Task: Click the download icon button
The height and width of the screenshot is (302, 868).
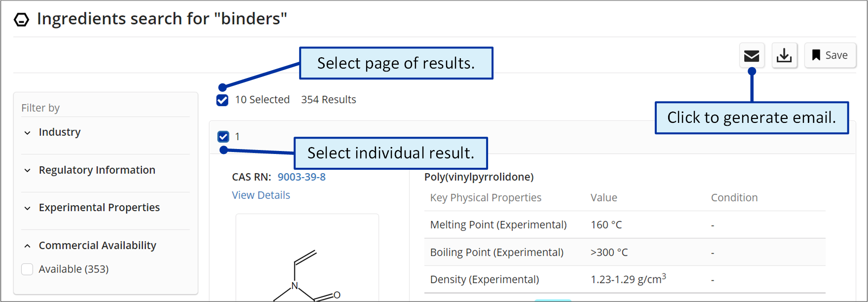Action: click(784, 55)
